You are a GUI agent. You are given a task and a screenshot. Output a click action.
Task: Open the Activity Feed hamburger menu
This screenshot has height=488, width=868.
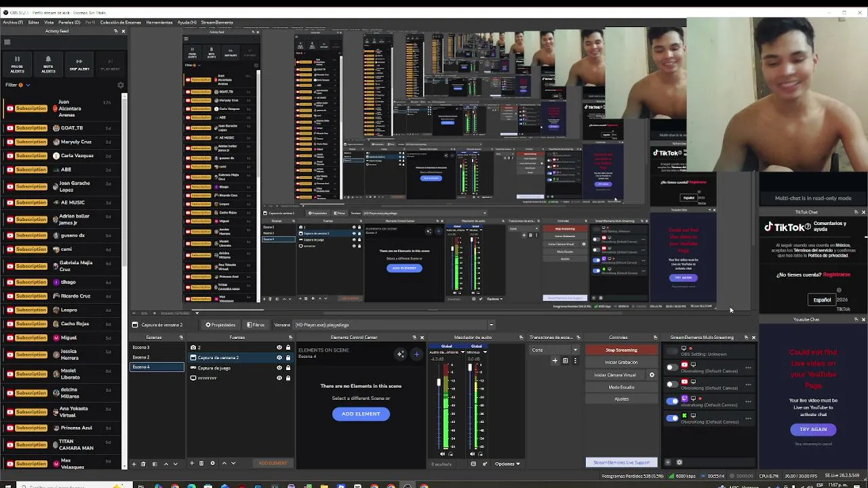click(x=7, y=42)
